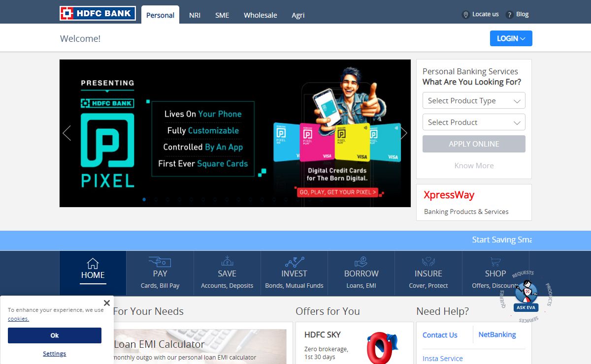Click the Locate us pin icon

465,15
